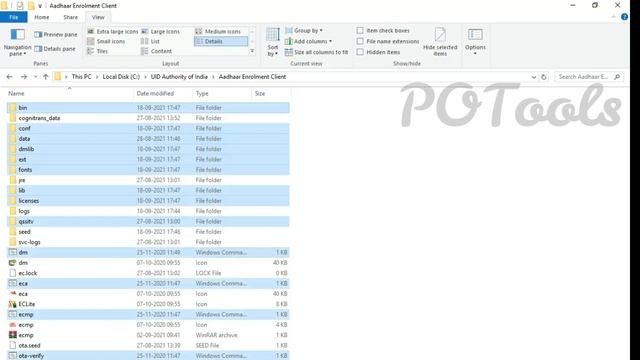
Task: Sort by the Type column header
Action: pyautogui.click(x=202, y=93)
